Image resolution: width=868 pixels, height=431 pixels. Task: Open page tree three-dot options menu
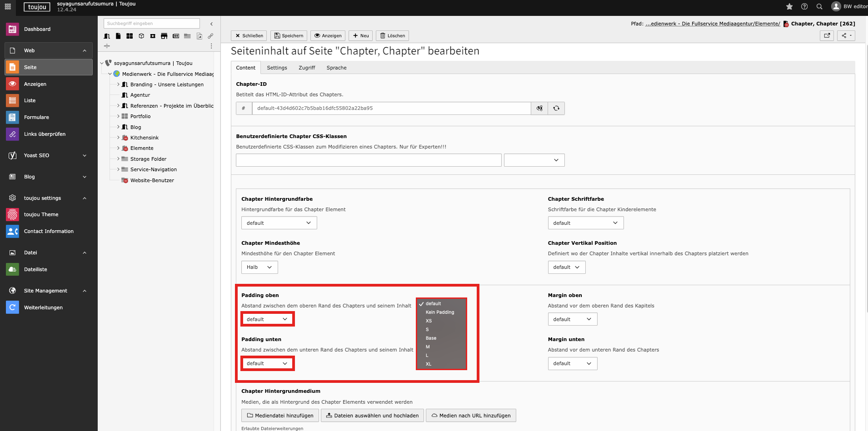tap(211, 46)
